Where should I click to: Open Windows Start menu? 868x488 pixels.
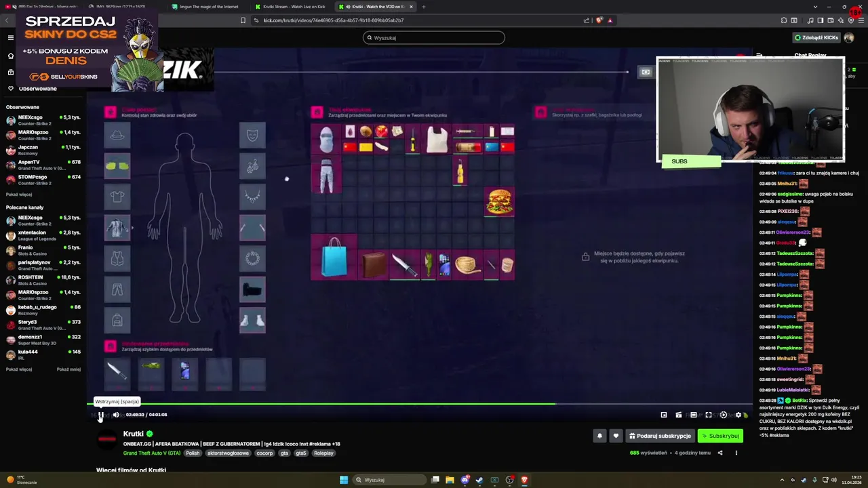click(x=344, y=480)
